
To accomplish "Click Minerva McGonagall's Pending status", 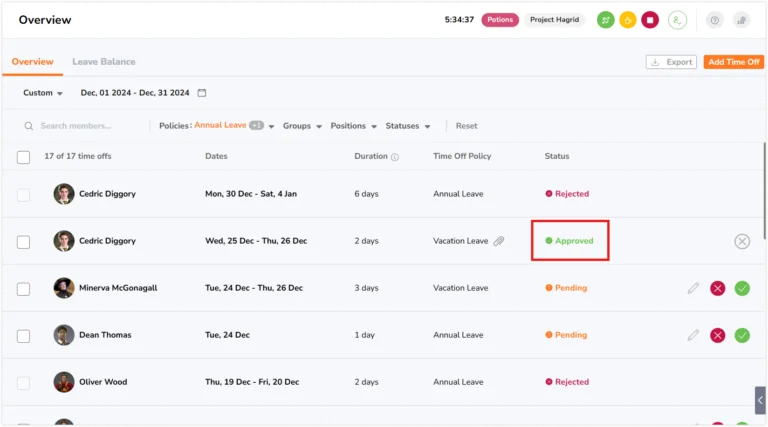I will (566, 288).
